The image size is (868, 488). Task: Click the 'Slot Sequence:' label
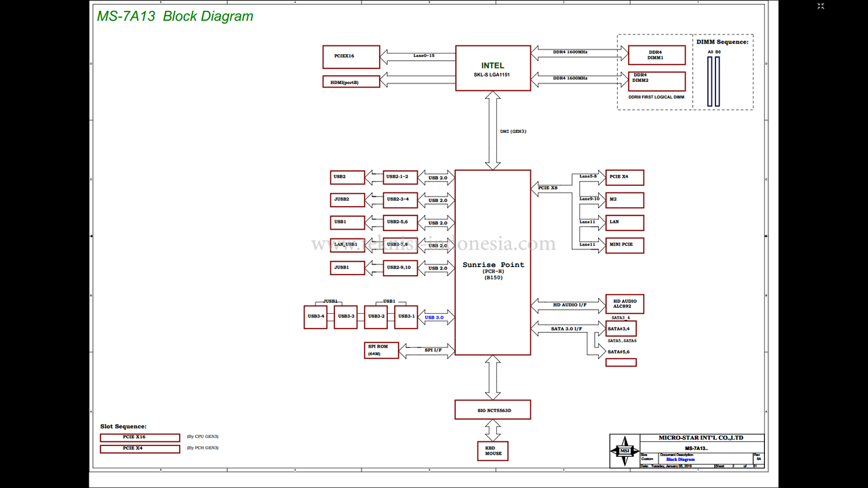pos(123,426)
